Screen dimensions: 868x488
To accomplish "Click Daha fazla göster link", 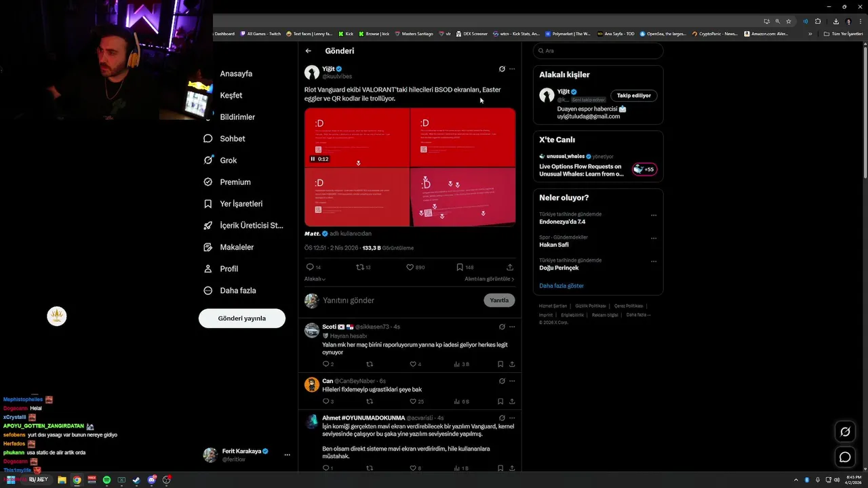I will [561, 286].
